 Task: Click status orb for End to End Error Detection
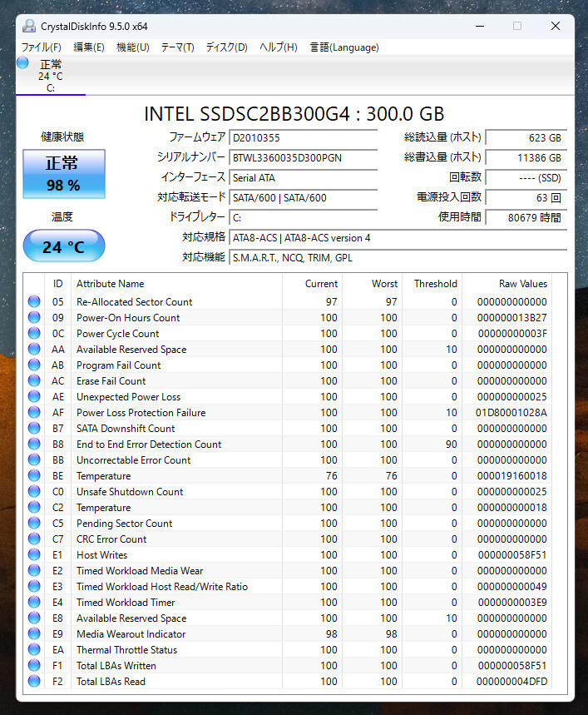click(x=34, y=444)
